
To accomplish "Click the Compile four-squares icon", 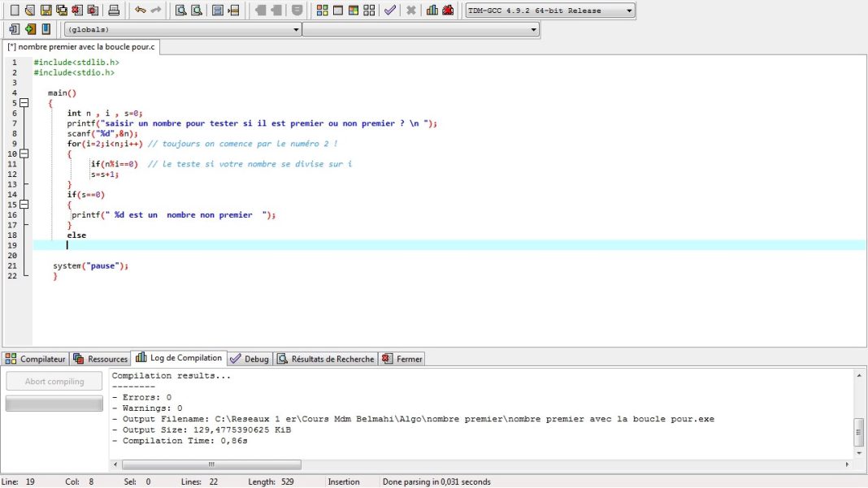I will [323, 11].
